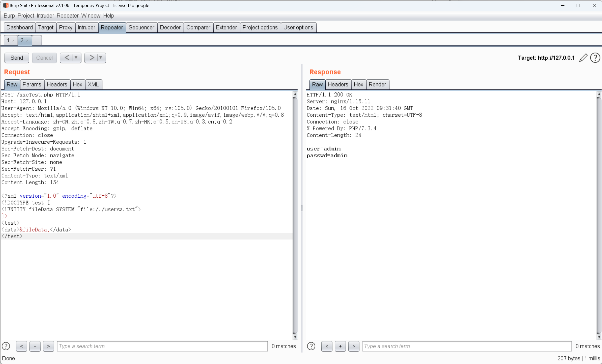The width and height of the screenshot is (602, 364).
Task: Show response Raw view
Action: [x=317, y=85]
